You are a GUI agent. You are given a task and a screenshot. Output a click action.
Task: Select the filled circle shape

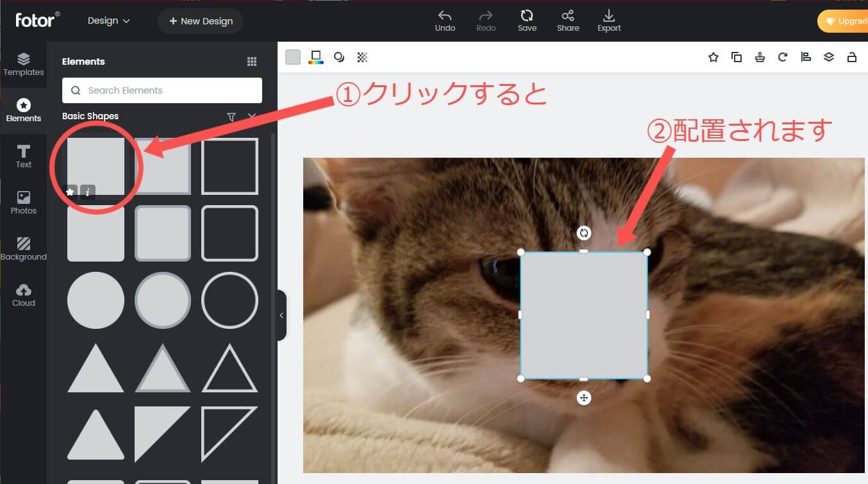point(96,300)
